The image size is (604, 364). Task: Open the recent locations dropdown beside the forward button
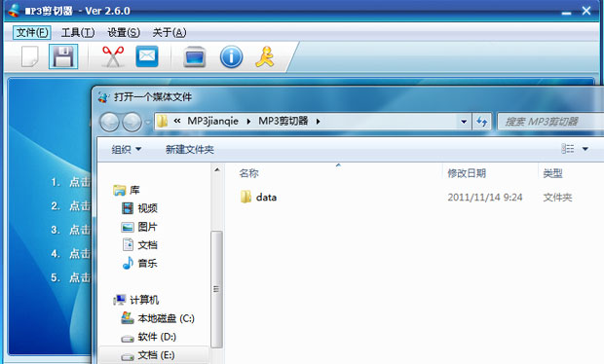148,123
